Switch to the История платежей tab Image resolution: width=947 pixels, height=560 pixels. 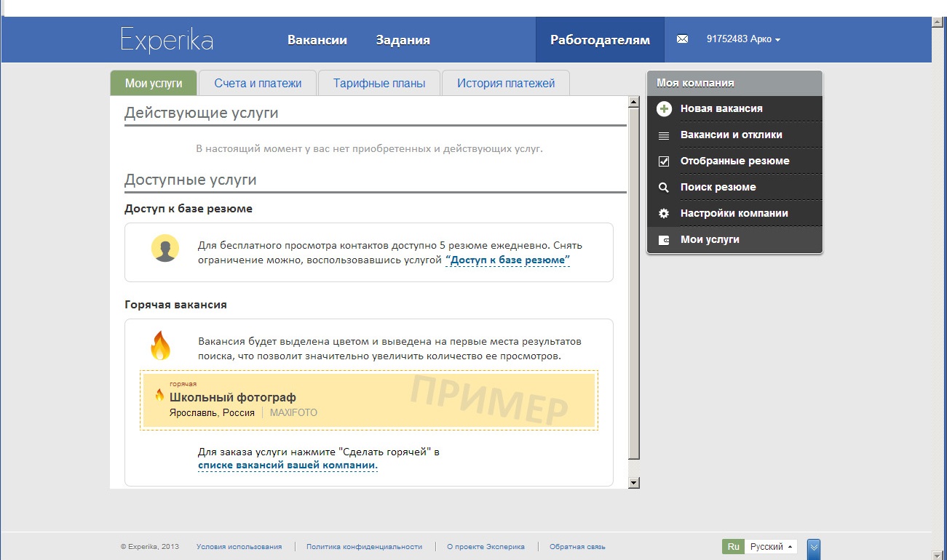point(506,83)
